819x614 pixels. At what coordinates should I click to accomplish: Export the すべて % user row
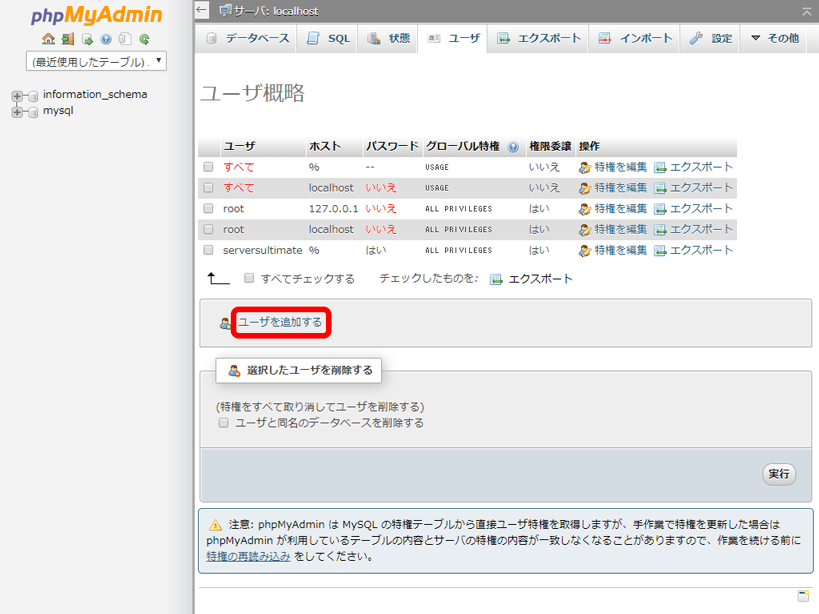(694, 167)
